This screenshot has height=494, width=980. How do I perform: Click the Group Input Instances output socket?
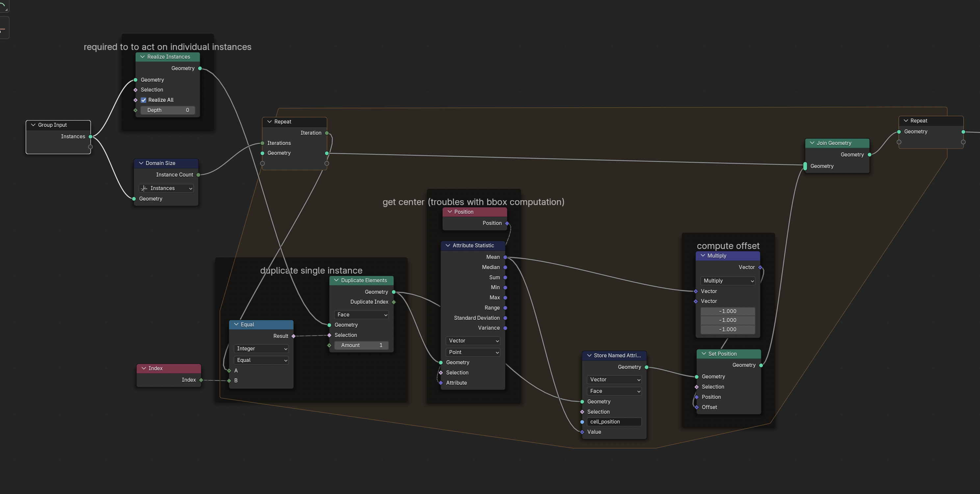click(90, 137)
